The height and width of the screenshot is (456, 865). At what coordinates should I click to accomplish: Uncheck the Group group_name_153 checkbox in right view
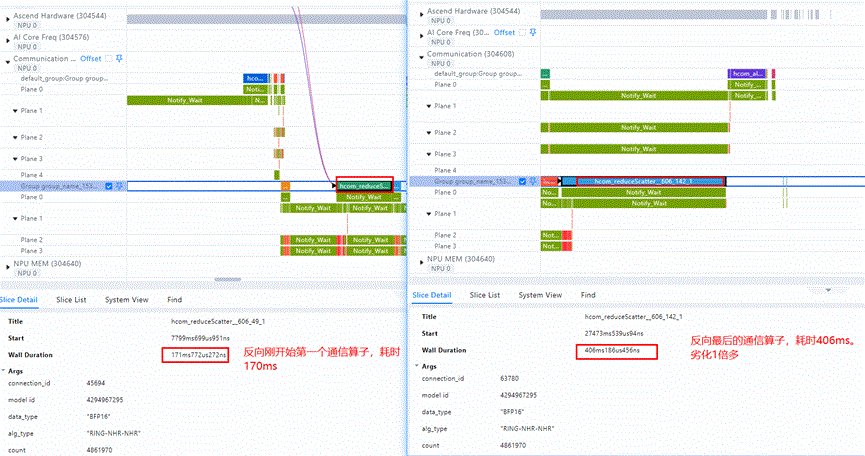(522, 181)
